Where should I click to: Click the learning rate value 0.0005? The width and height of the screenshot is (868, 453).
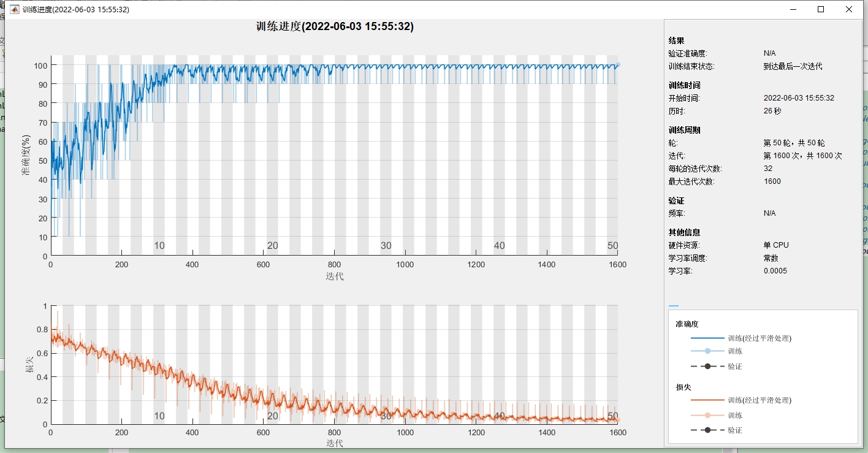775,271
